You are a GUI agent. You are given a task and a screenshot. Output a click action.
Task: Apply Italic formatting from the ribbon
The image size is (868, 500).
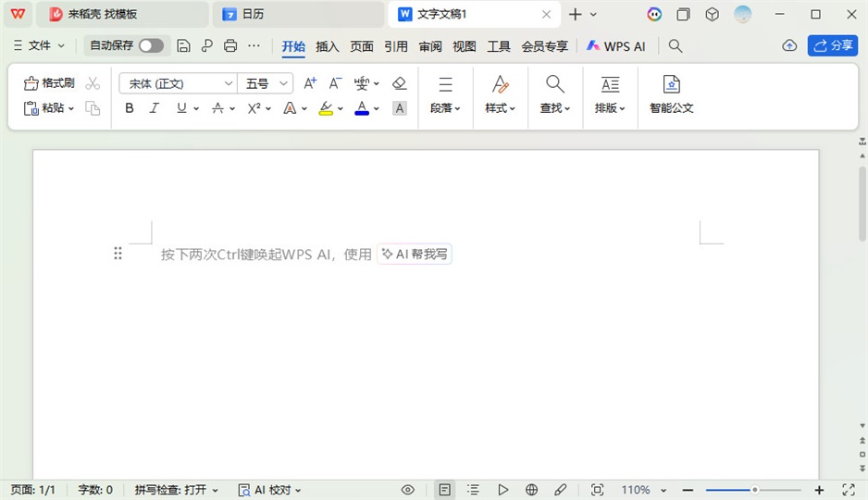coord(155,108)
